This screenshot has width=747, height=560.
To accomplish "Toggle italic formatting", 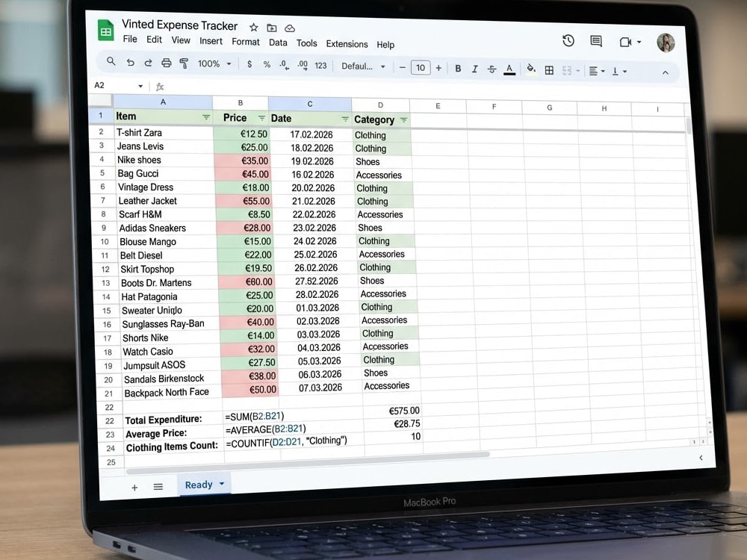I will 474,69.
